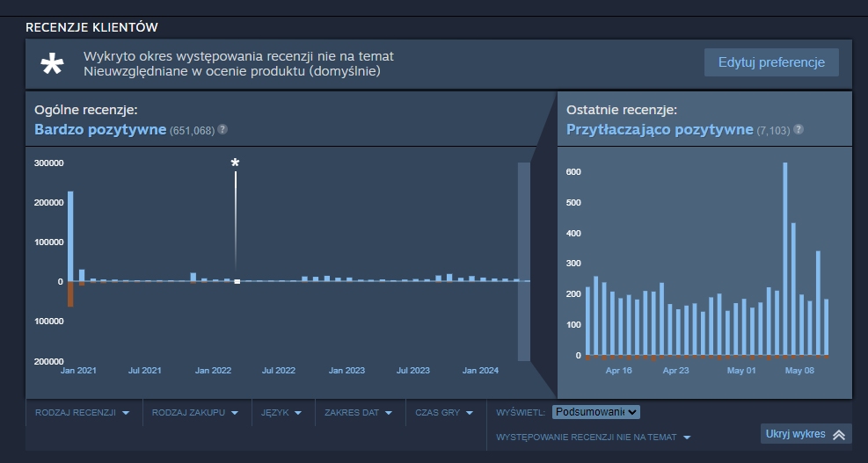The width and height of the screenshot is (868, 463).
Task: Click the Przytłaczająco pozytywne recent rating link
Action: (660, 130)
